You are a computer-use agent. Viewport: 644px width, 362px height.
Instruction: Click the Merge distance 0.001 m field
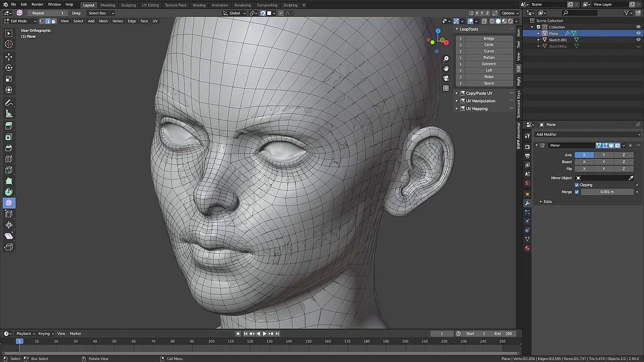pyautogui.click(x=607, y=192)
